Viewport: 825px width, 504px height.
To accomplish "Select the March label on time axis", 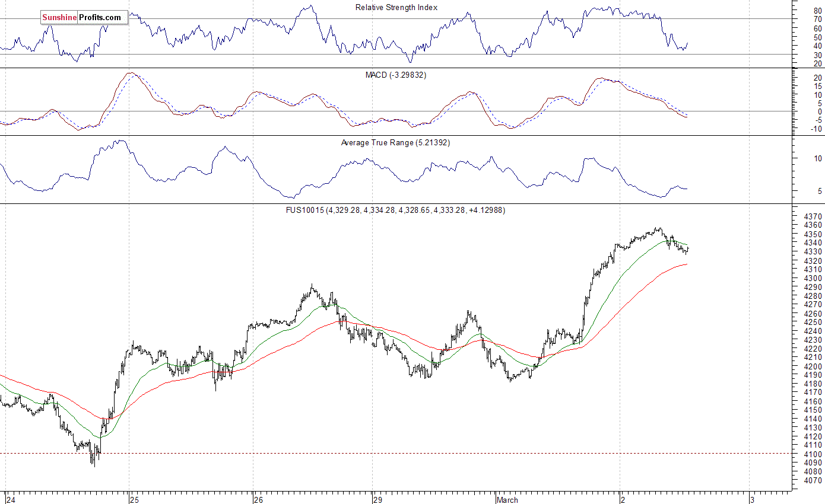I will point(507,500).
